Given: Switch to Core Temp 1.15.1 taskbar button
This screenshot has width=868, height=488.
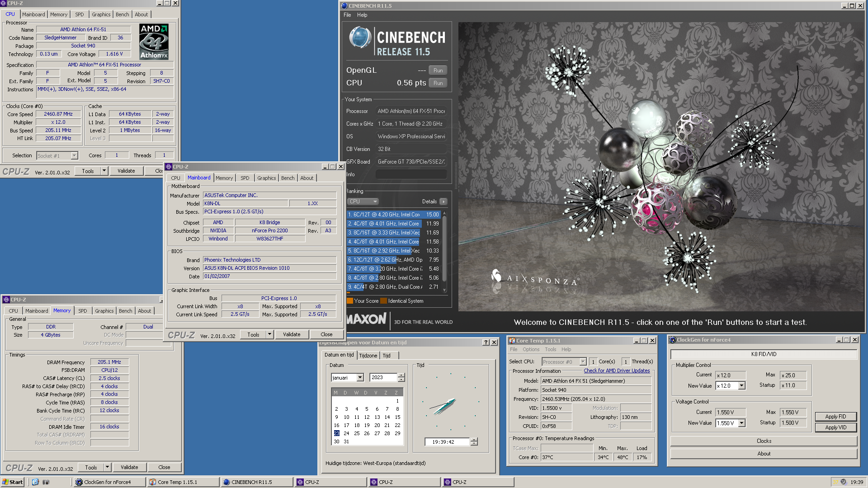Looking at the screenshot, I should (183, 482).
